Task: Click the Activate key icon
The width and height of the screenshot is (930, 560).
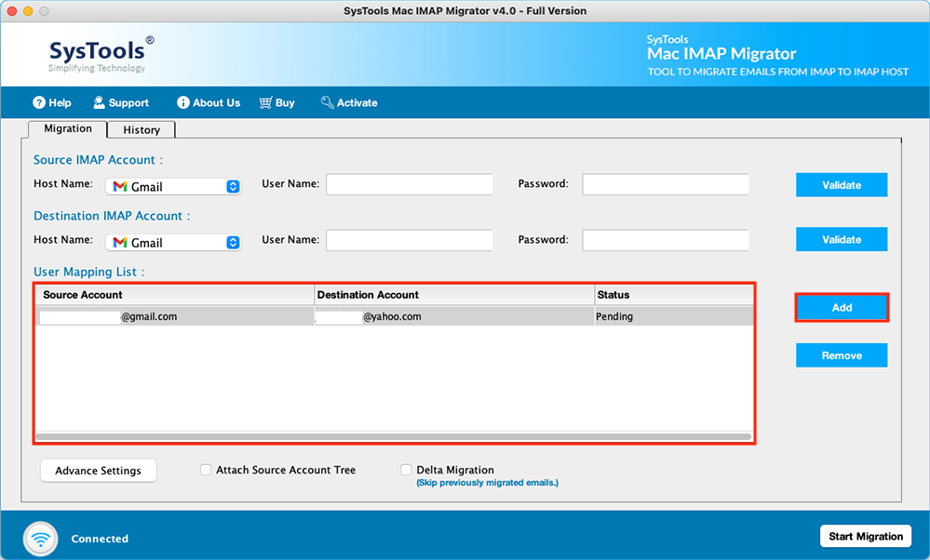Action: coord(326,102)
